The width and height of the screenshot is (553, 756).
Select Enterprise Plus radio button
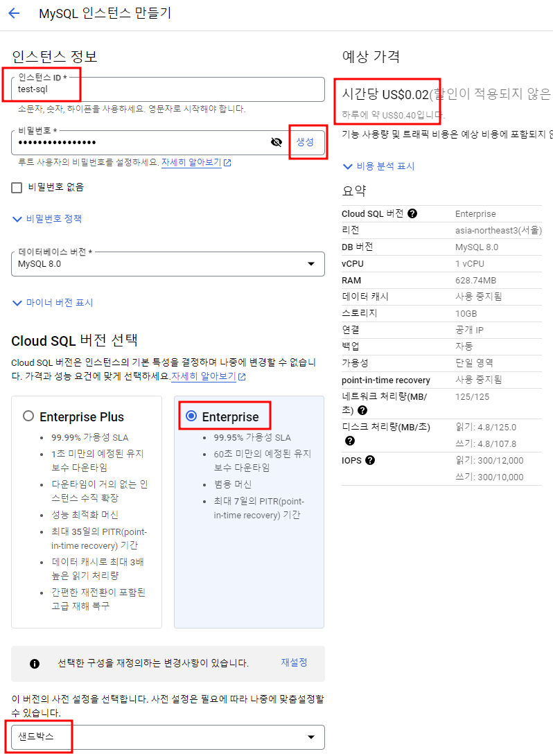pos(28,416)
